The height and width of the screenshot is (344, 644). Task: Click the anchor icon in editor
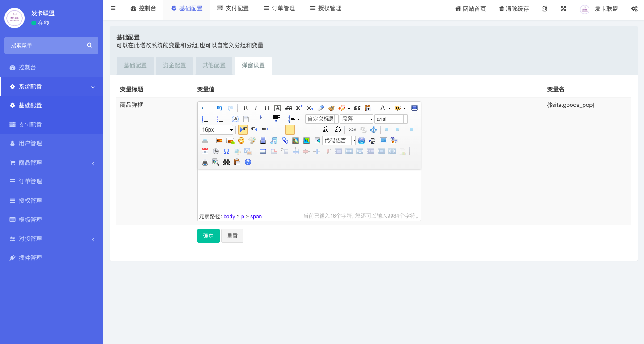pyautogui.click(x=374, y=130)
